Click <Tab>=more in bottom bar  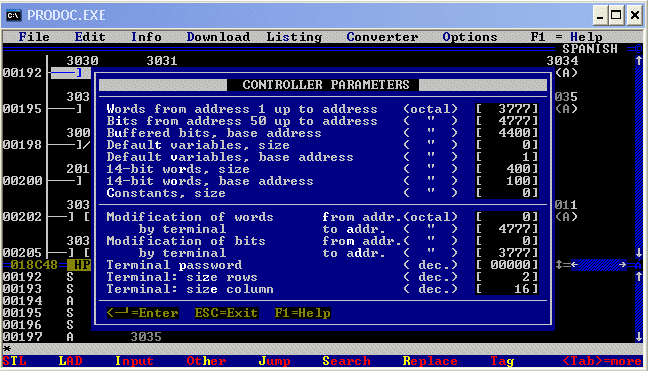tap(602, 361)
